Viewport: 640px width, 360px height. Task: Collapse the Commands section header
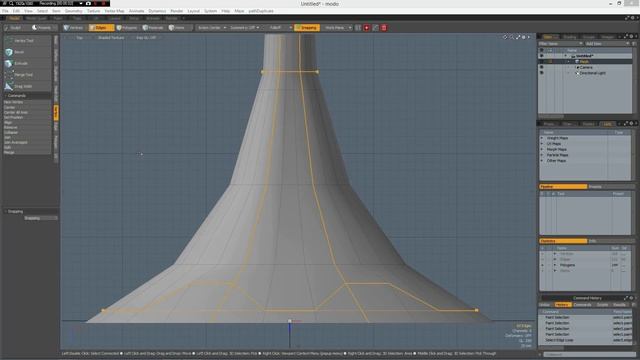tap(27, 96)
